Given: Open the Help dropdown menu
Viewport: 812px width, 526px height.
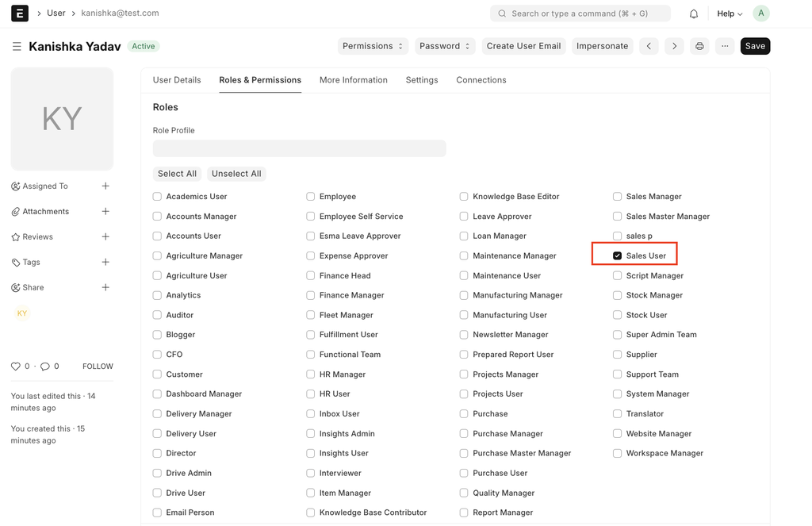Looking at the screenshot, I should [x=730, y=13].
